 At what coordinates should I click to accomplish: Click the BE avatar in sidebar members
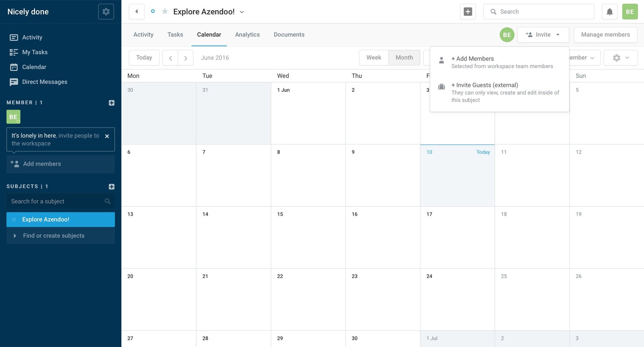(13, 117)
